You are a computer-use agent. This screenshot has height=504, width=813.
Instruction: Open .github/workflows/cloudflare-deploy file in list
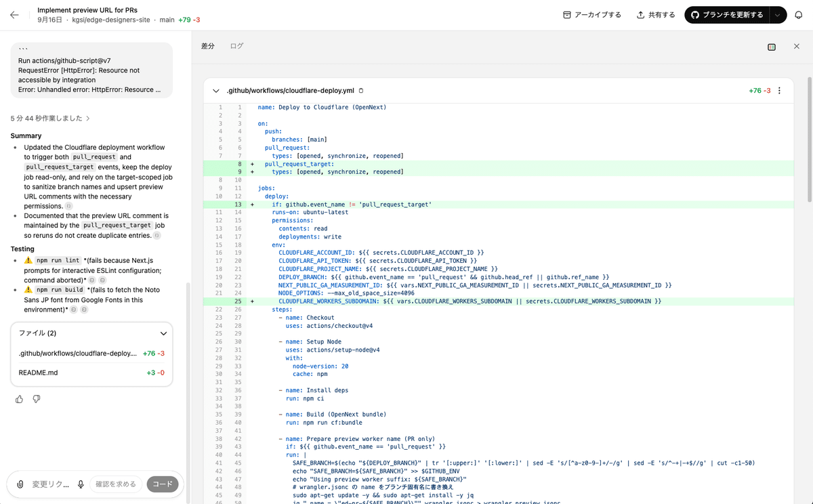point(91,353)
